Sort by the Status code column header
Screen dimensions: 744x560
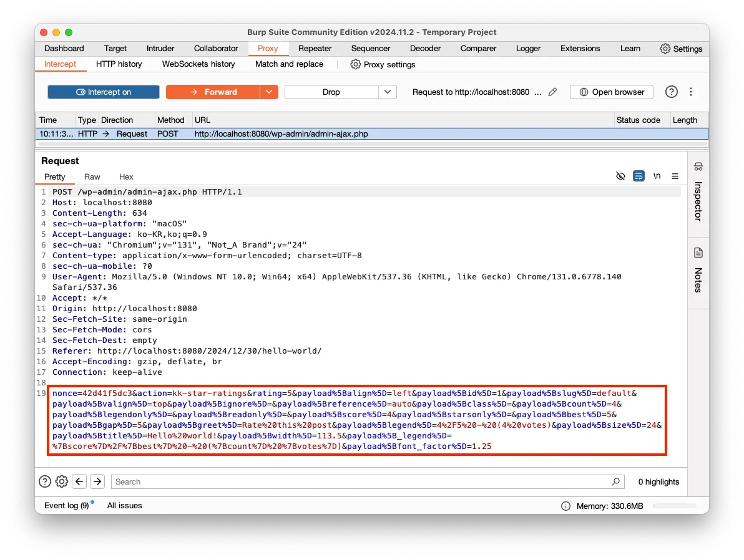coord(642,120)
